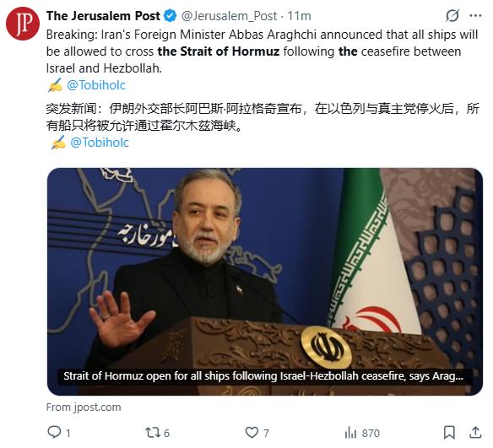493x448 pixels.
Task: Open the @Jerusalem_Post handle link
Action: click(x=230, y=16)
